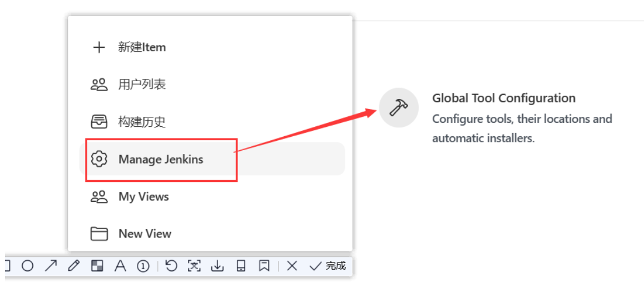Select the arrow drawing tool
Viewport: 644px width, 292px height.
(x=51, y=266)
